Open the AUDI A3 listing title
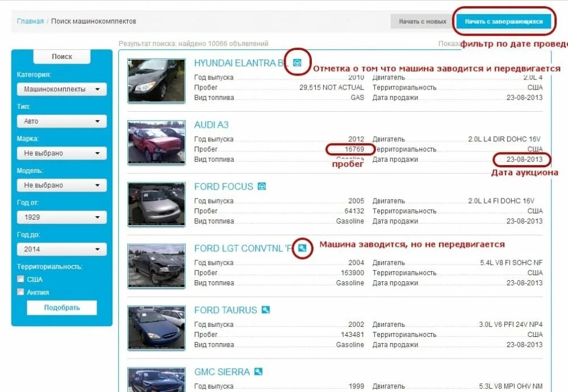Viewport: 568px width, 392px height. pos(211,125)
